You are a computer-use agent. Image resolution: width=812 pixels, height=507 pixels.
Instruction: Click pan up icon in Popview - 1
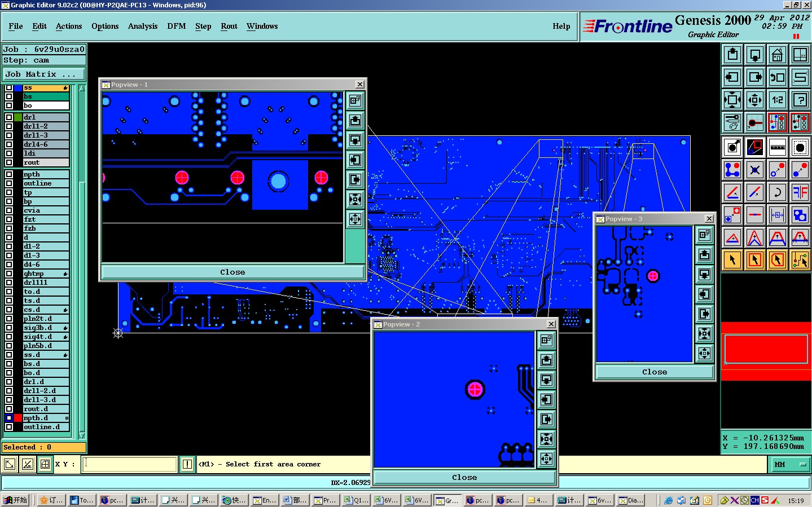coord(355,121)
